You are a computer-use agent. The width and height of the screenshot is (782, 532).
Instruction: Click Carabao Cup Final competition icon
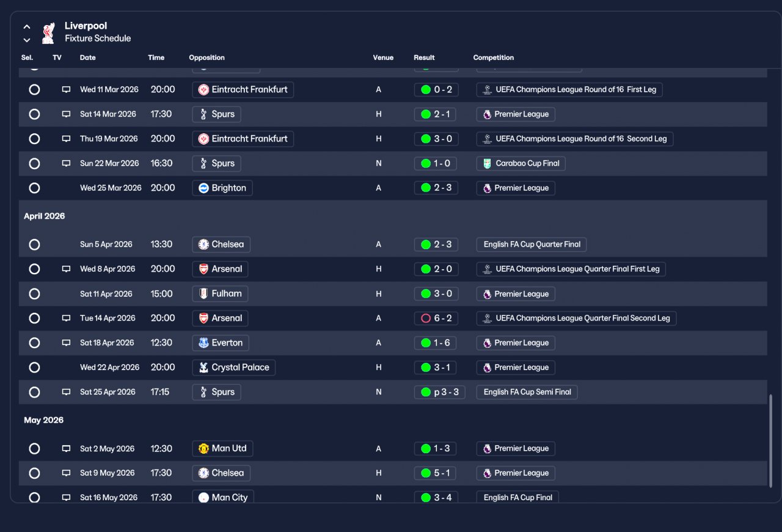tap(487, 164)
